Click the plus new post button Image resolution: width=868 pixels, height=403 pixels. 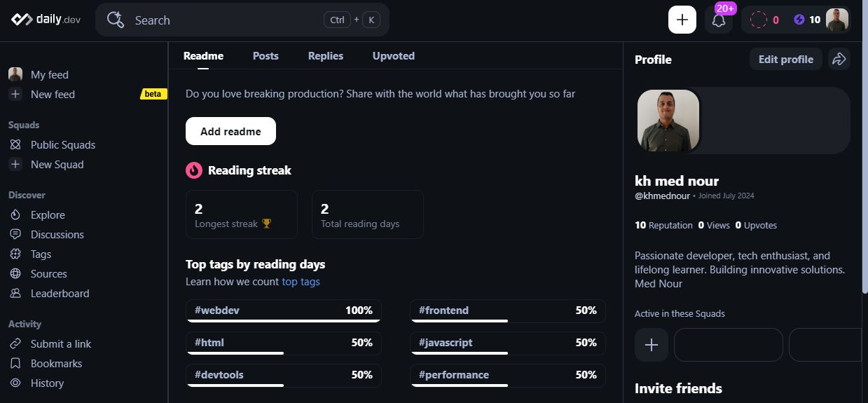click(682, 20)
